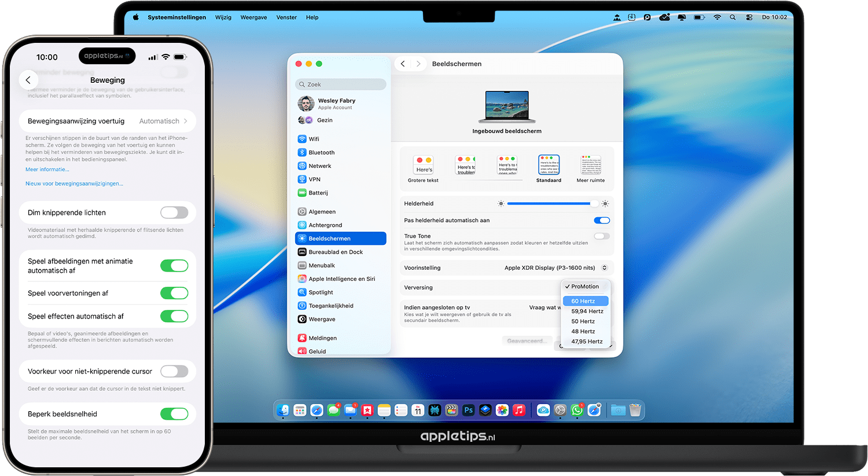Turn off Speel voorvertoningen af

174,293
